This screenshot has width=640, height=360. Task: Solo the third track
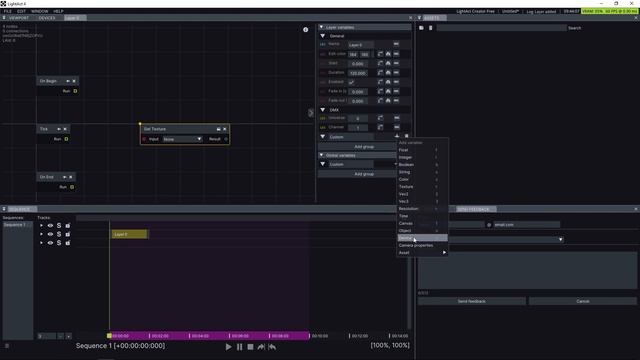tap(59, 243)
